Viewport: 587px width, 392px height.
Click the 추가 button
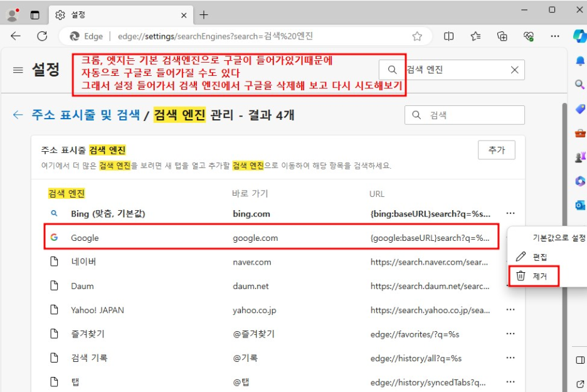pos(497,150)
